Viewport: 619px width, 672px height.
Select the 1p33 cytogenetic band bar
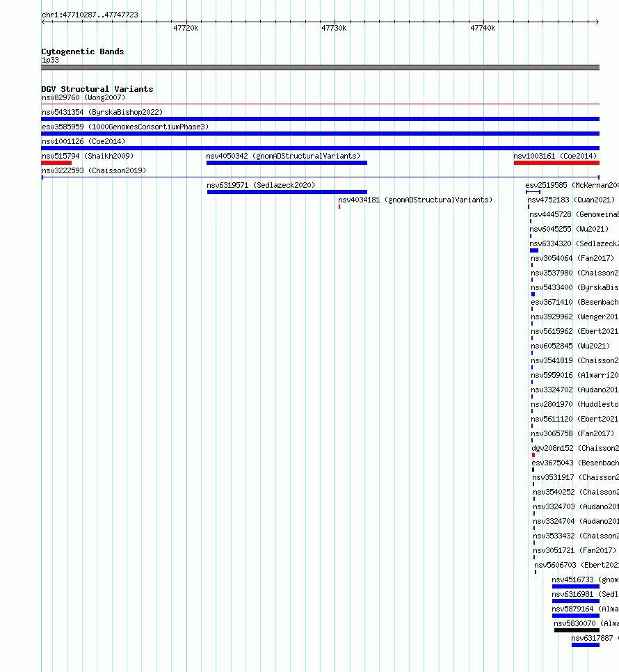[320, 67]
